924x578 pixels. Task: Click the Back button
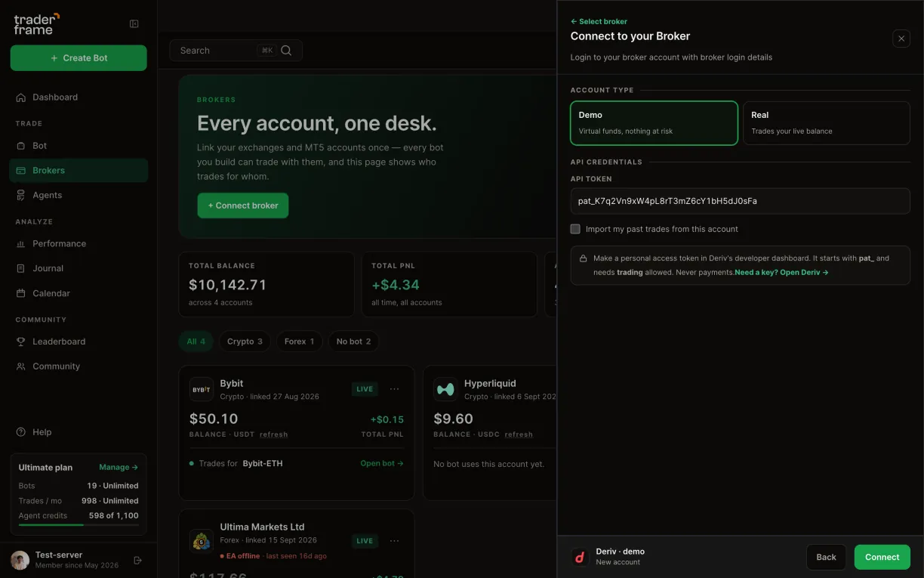[x=827, y=558]
